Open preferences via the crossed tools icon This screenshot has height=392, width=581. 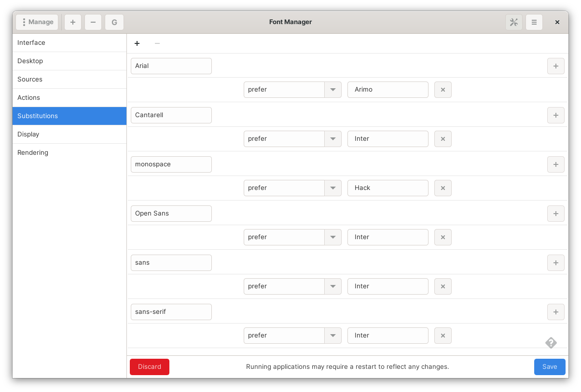pyautogui.click(x=513, y=22)
